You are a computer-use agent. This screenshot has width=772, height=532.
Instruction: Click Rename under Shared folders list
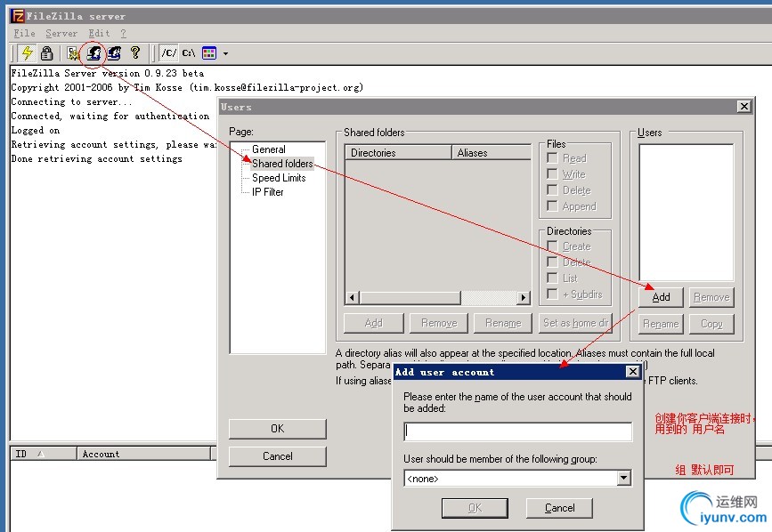503,323
